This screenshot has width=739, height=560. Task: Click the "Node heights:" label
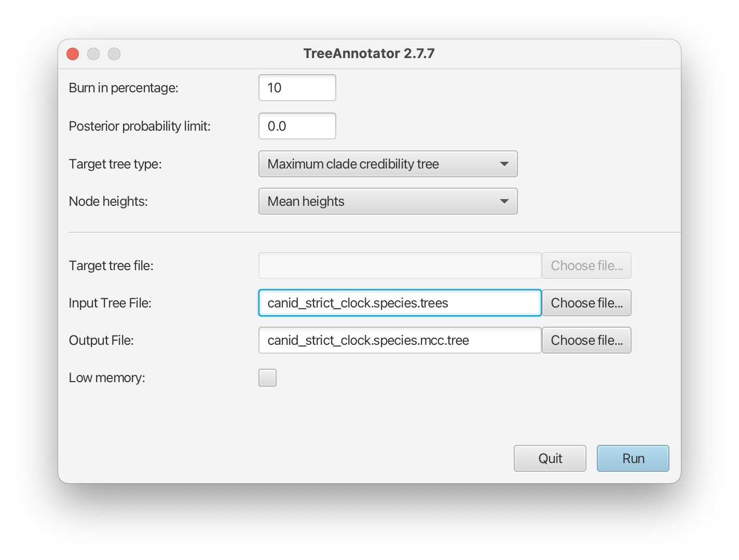pos(108,202)
